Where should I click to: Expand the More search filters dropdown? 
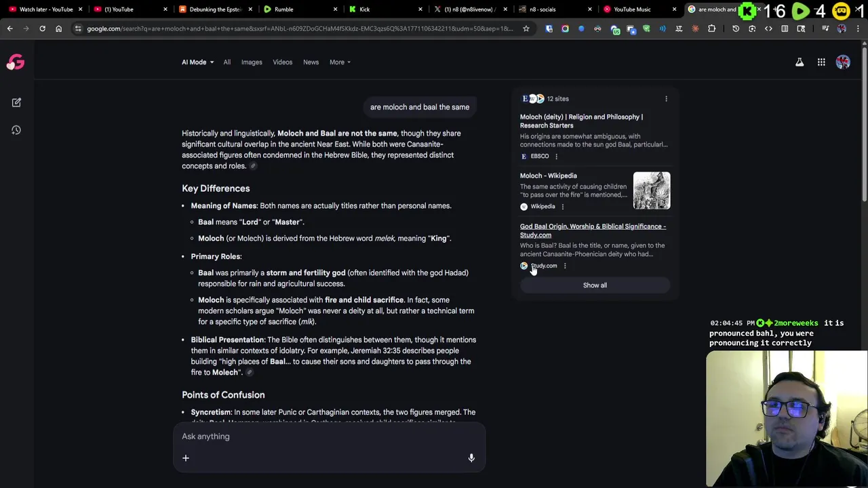(340, 62)
